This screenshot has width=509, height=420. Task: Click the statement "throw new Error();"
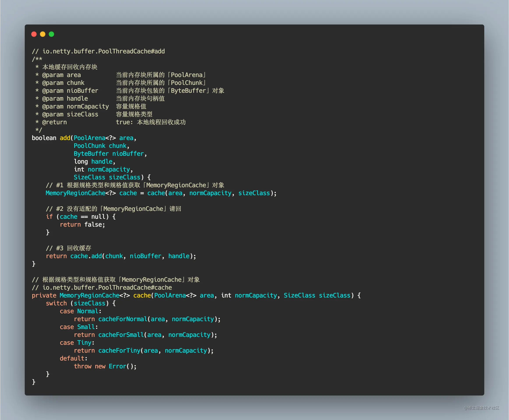click(105, 366)
